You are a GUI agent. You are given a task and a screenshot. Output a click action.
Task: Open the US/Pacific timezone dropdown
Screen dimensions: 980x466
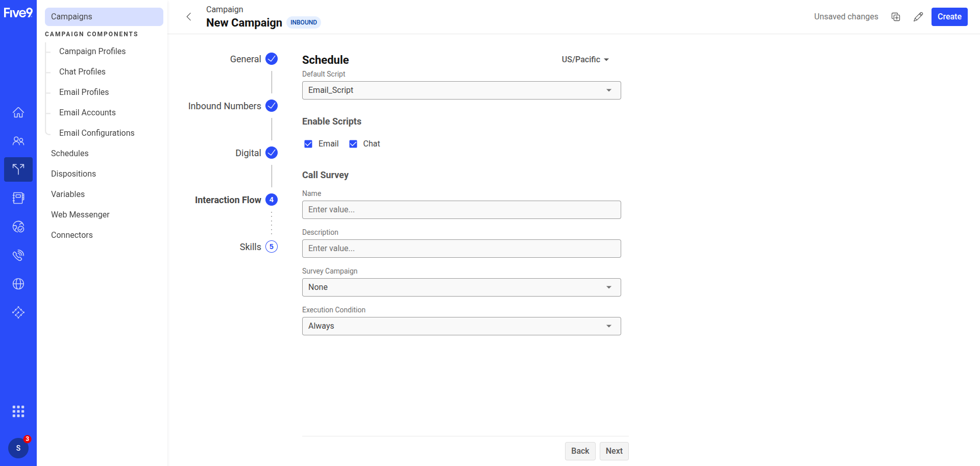[585, 59]
